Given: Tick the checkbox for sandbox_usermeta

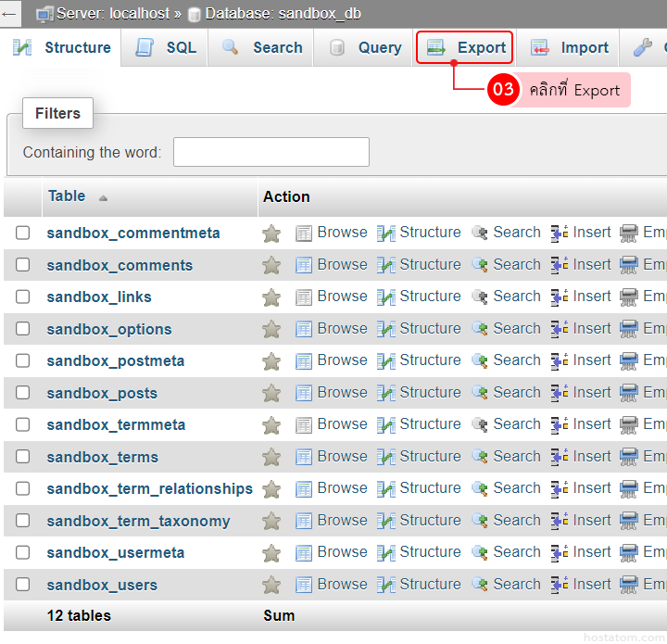Looking at the screenshot, I should (23, 552).
